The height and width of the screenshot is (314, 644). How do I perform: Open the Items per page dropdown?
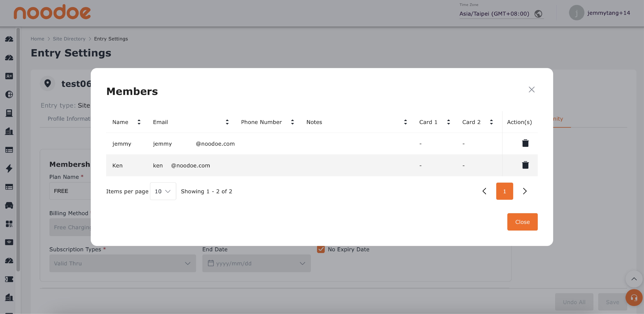163,191
